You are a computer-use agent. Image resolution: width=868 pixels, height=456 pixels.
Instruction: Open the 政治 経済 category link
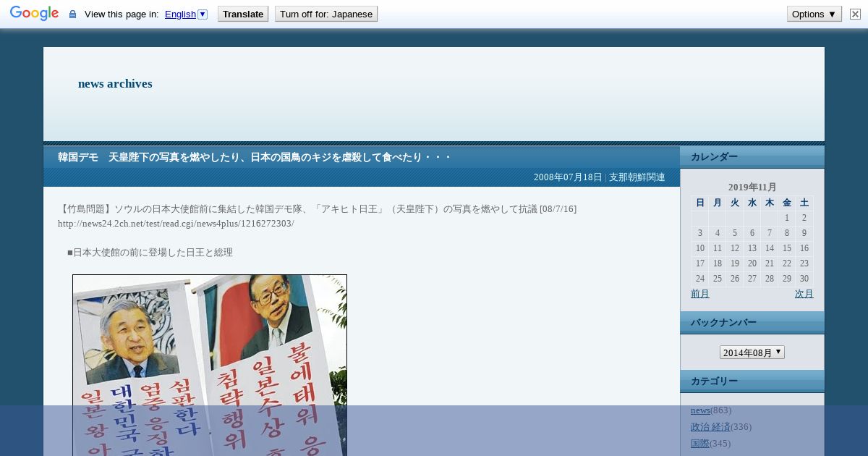[x=710, y=427]
